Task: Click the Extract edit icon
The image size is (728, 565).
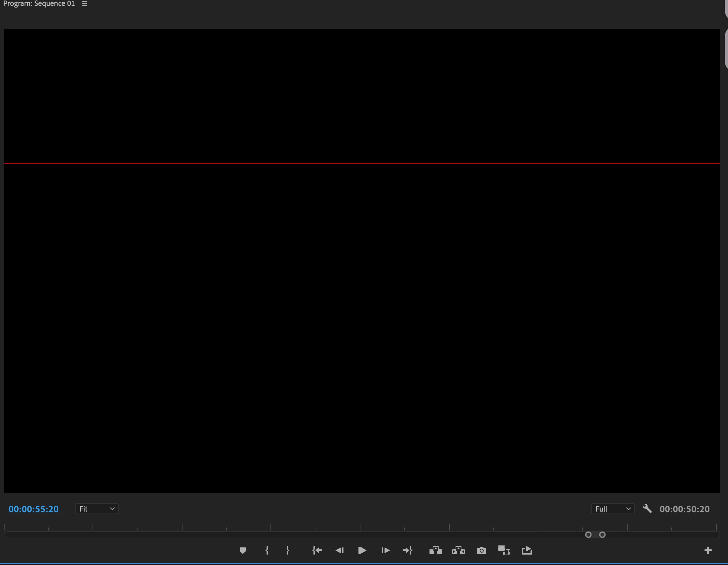Action: tap(458, 550)
